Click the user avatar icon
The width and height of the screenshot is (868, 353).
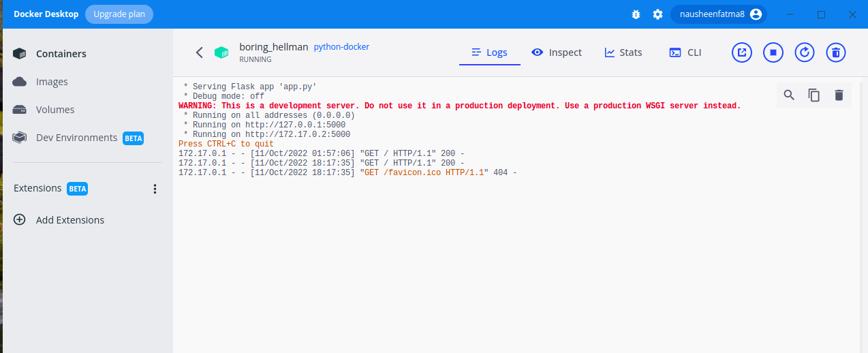point(755,14)
